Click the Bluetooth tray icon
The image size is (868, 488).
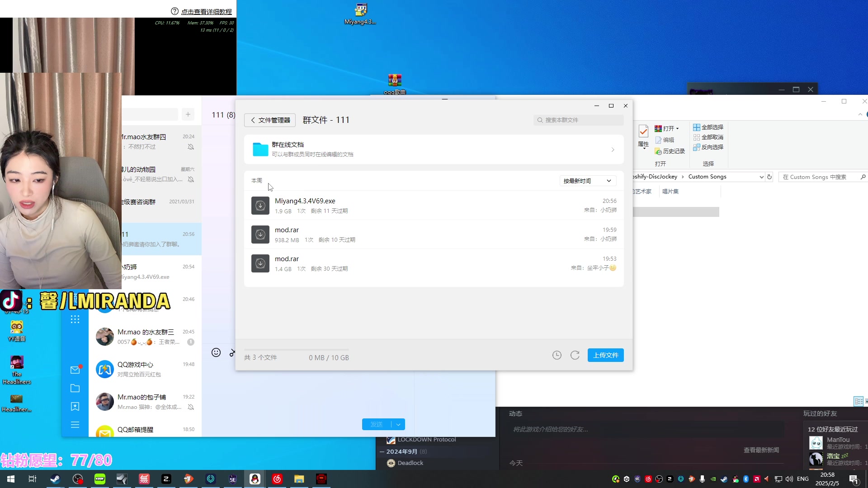coord(746,479)
